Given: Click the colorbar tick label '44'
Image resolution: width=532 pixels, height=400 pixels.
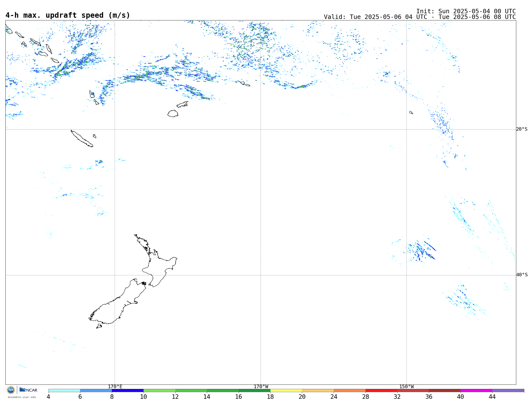Looking at the screenshot, I should click(492, 397).
